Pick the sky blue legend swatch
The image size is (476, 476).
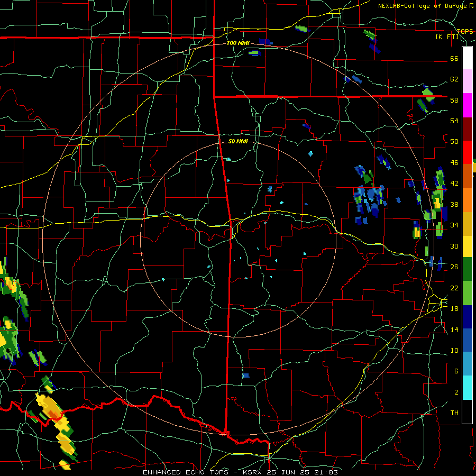point(467,364)
